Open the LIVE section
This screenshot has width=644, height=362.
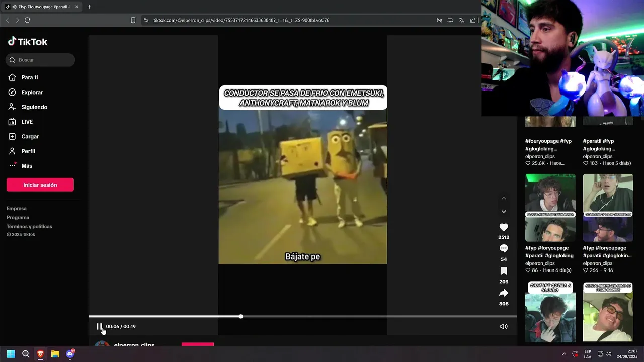(27, 122)
